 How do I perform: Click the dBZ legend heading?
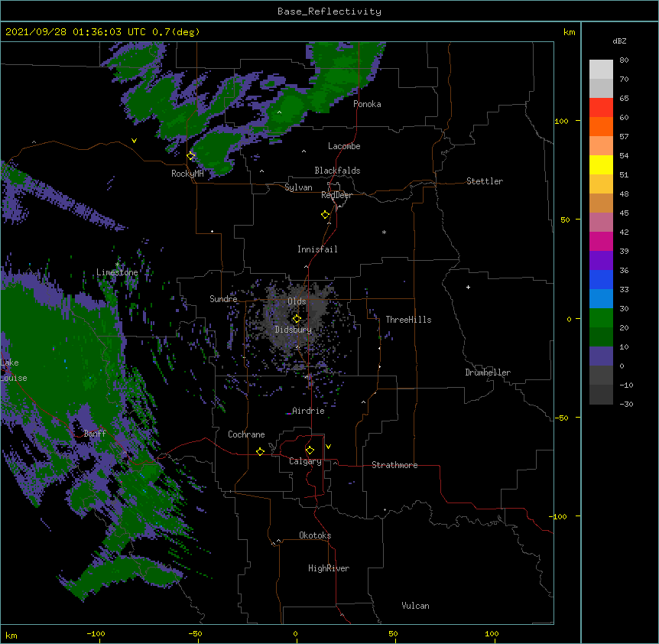619,41
